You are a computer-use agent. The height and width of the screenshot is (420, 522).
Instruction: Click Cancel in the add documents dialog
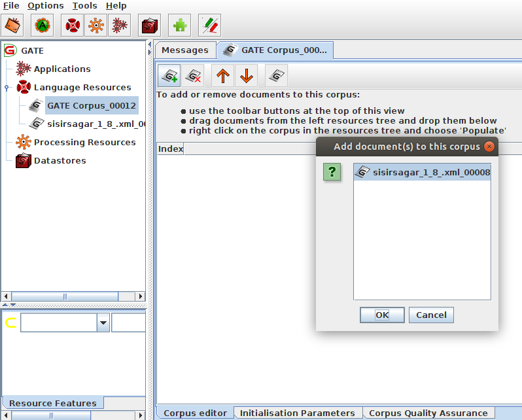431,315
